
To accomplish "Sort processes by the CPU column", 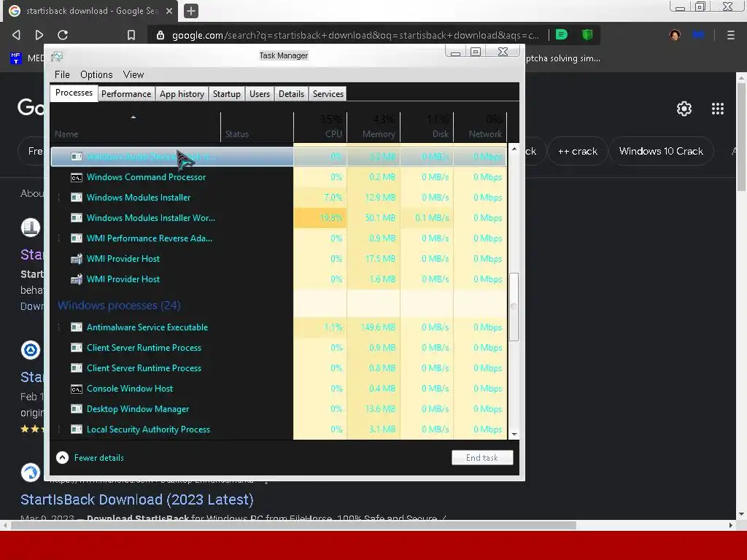I will pyautogui.click(x=320, y=127).
